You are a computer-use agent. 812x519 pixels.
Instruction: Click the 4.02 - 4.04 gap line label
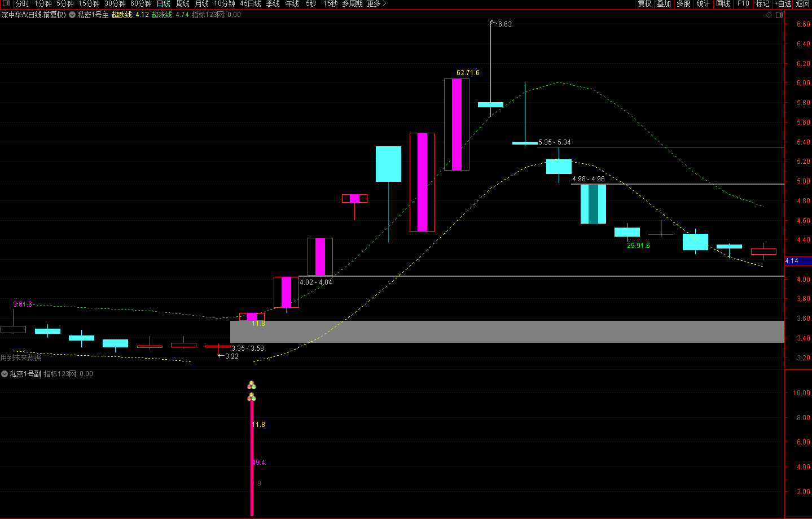315,282
